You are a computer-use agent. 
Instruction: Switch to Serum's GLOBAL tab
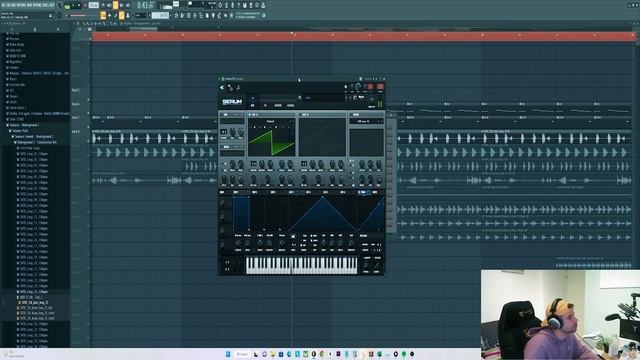pos(291,105)
